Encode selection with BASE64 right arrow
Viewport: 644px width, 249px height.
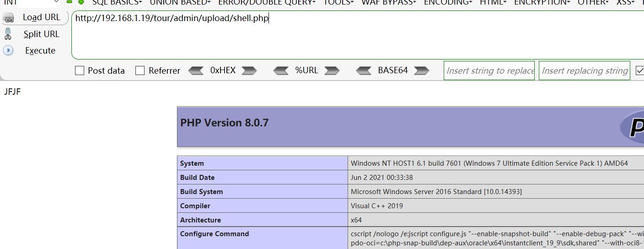tap(421, 70)
